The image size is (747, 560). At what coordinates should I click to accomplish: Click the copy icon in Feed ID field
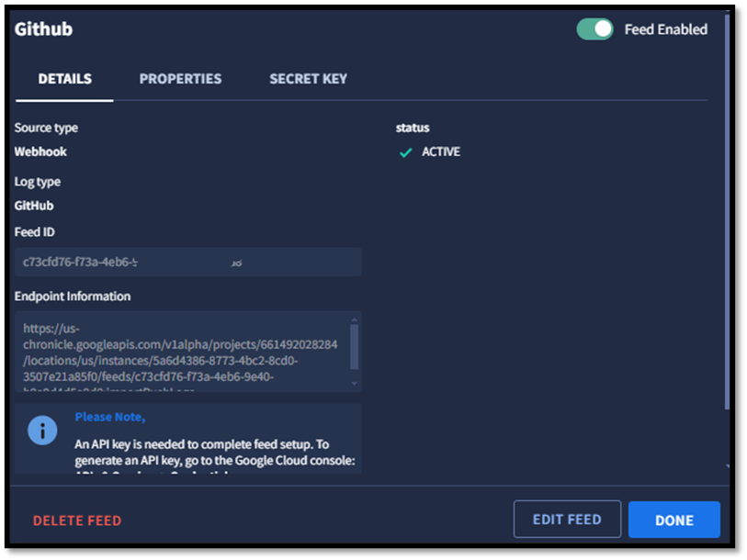236,263
